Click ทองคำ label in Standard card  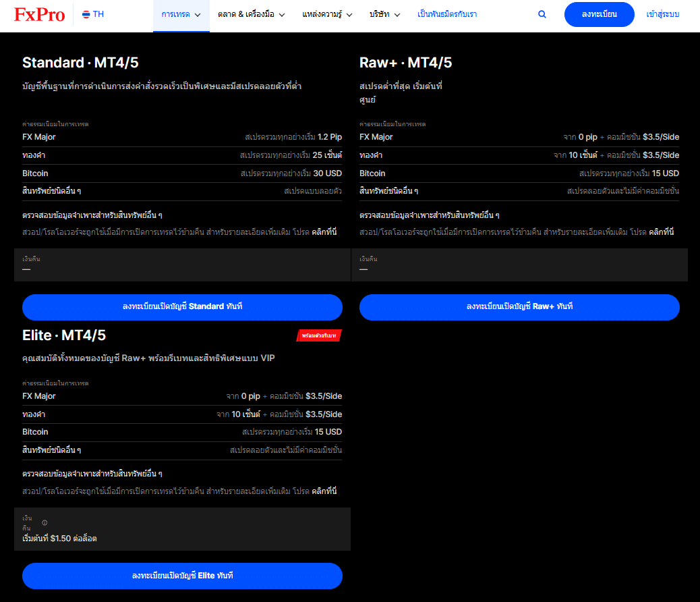[x=34, y=155]
